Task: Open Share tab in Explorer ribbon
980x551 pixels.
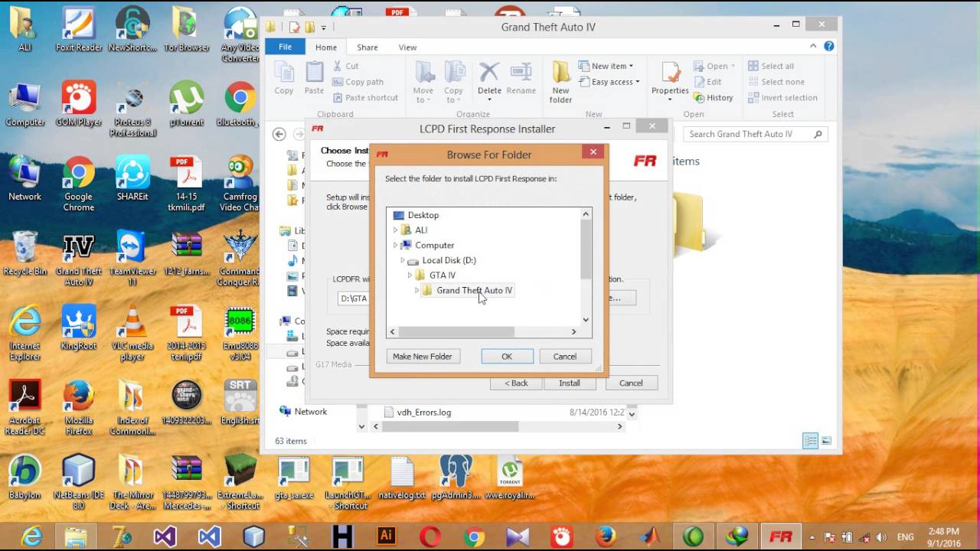Action: point(367,47)
